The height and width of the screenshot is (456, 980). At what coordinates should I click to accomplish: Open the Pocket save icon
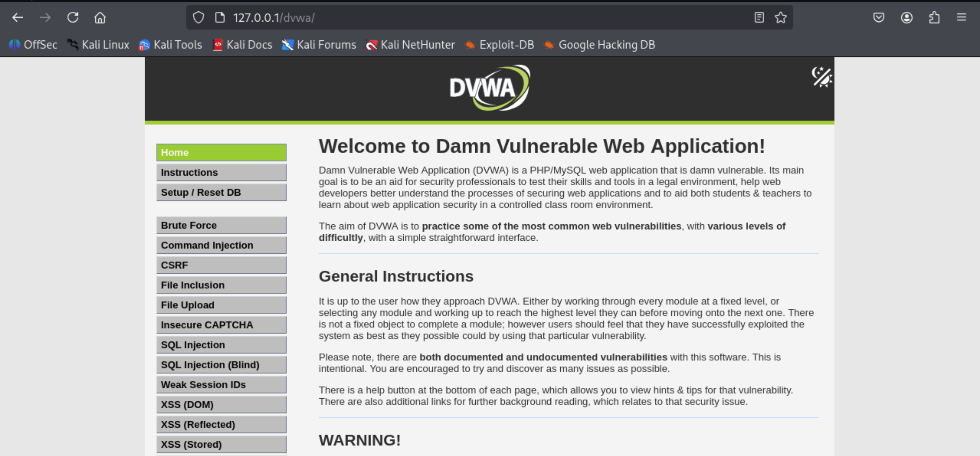click(x=878, y=17)
